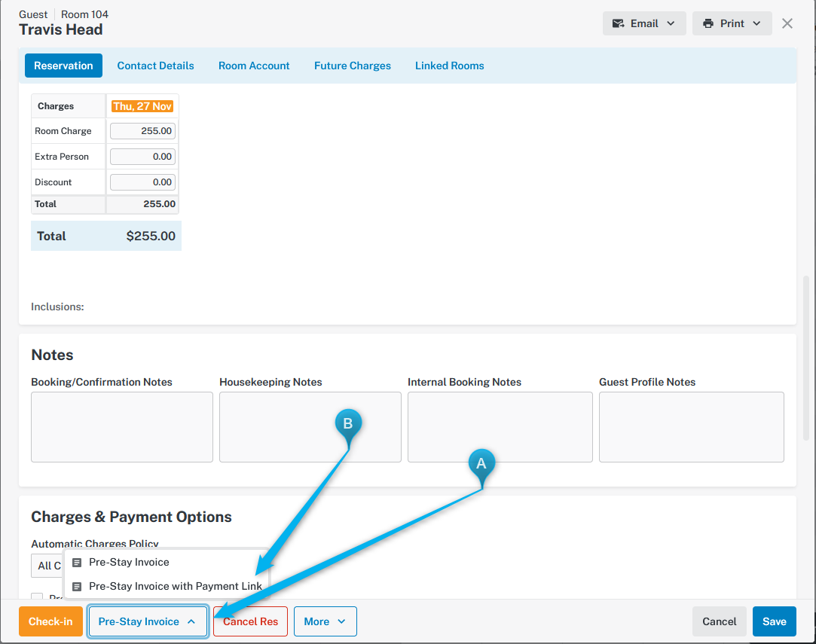816x644 pixels.
Task: Close the reservation dialog with X
Action: (x=787, y=23)
